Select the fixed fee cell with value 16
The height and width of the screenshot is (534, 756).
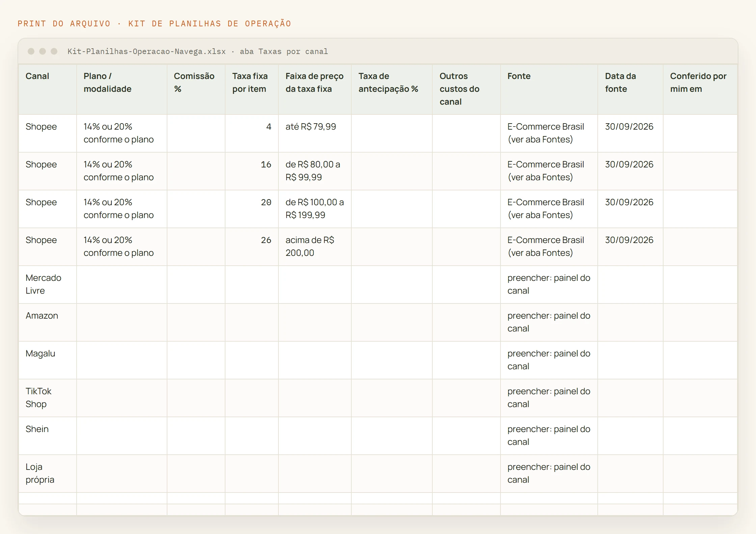pos(252,171)
